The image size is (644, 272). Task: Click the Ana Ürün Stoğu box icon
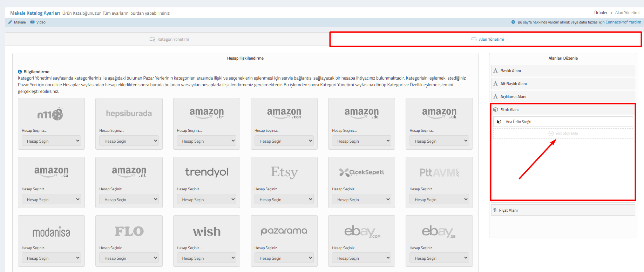point(499,122)
